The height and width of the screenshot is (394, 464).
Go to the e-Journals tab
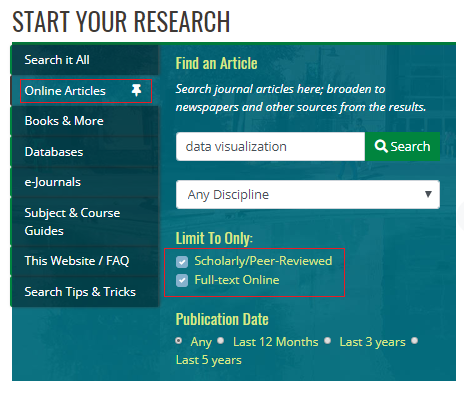point(85,182)
